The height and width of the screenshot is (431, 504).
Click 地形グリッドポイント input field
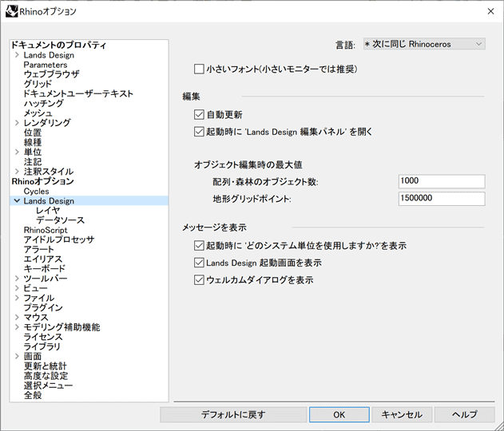442,199
